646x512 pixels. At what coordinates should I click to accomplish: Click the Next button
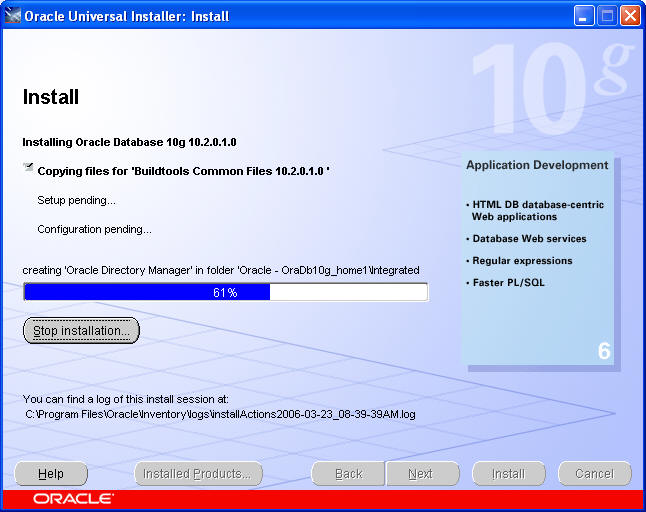(421, 474)
